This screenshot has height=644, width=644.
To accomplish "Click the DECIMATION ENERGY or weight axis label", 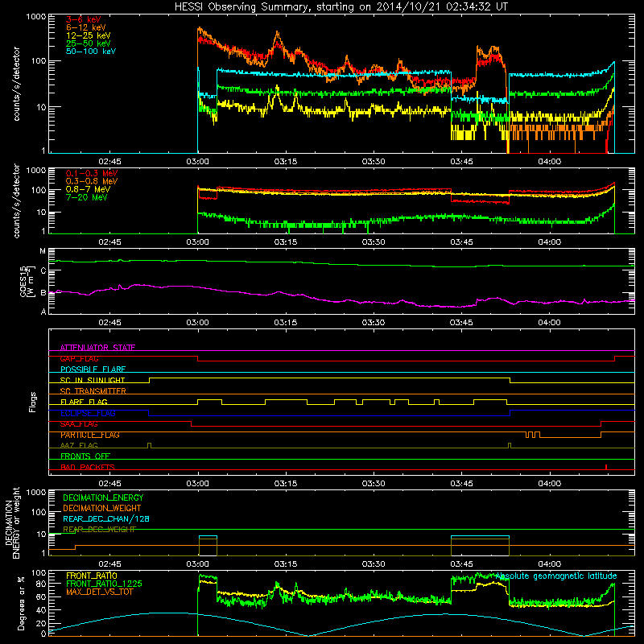I will click(x=13, y=522).
